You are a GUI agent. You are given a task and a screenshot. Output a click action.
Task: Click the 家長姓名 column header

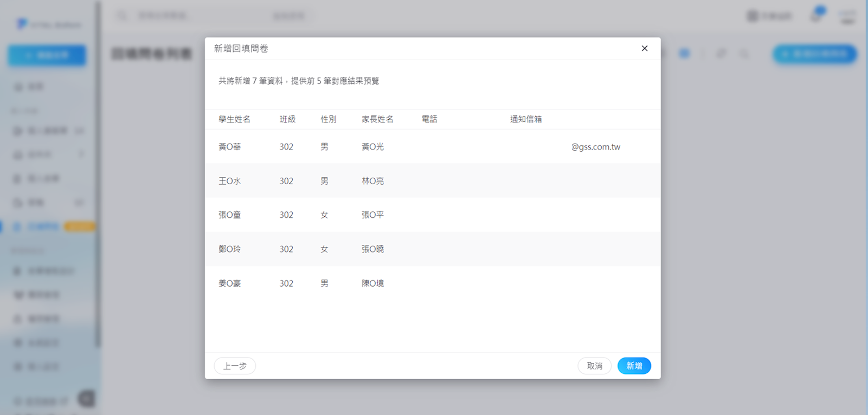point(377,119)
